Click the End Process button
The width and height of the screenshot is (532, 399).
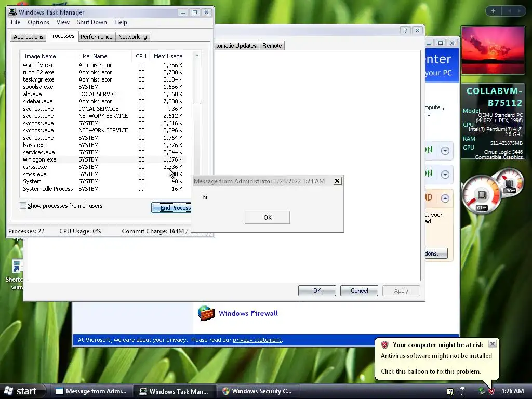[171, 208]
